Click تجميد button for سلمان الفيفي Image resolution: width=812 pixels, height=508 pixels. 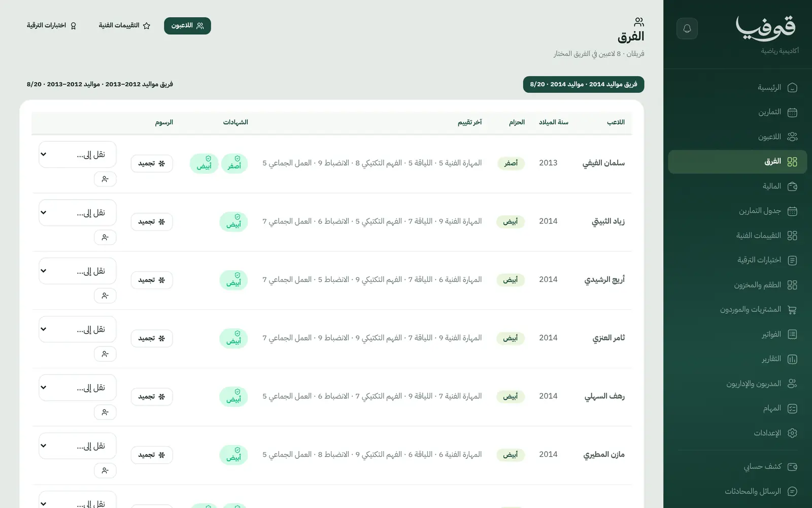(x=152, y=164)
